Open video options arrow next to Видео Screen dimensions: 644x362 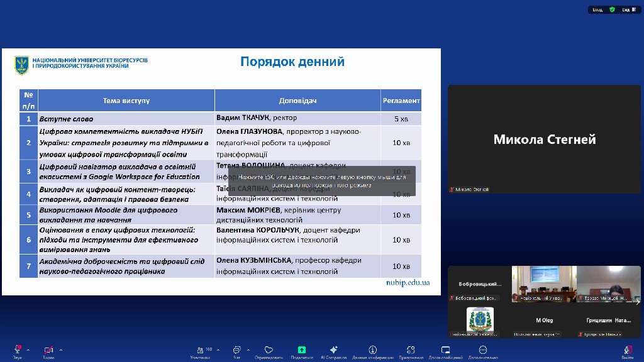pos(61,350)
